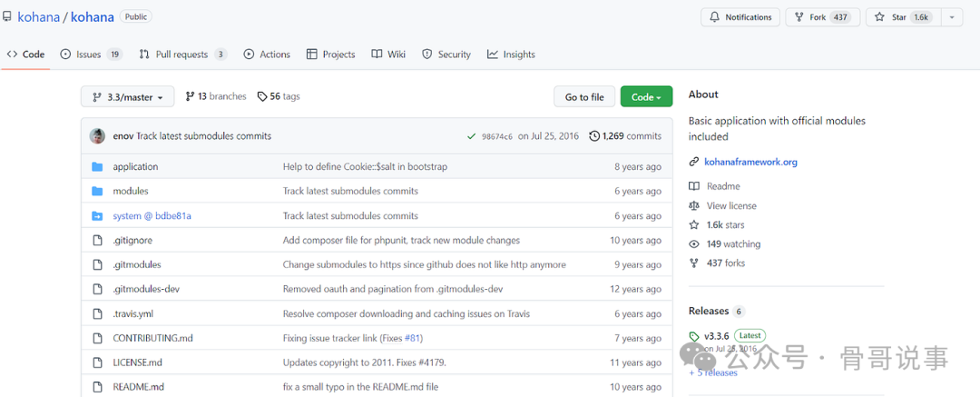This screenshot has height=397, width=980.
Task: Click the Fork count 437 badge
Action: (840, 17)
